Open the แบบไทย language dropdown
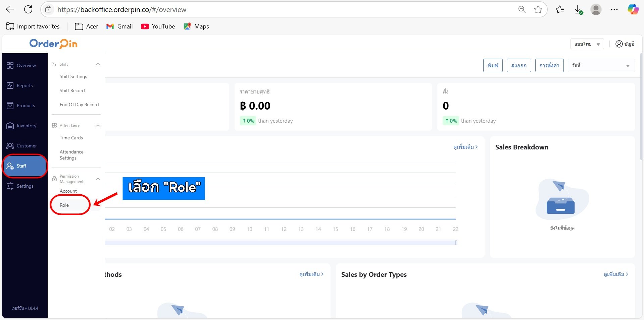Screen dimensions: 644x320 coord(587,44)
